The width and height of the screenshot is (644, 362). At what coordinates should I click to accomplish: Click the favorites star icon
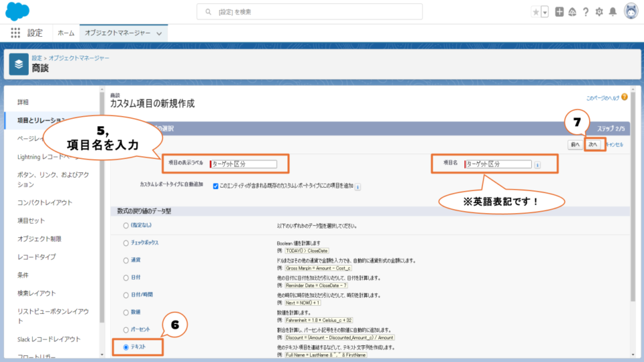[535, 12]
